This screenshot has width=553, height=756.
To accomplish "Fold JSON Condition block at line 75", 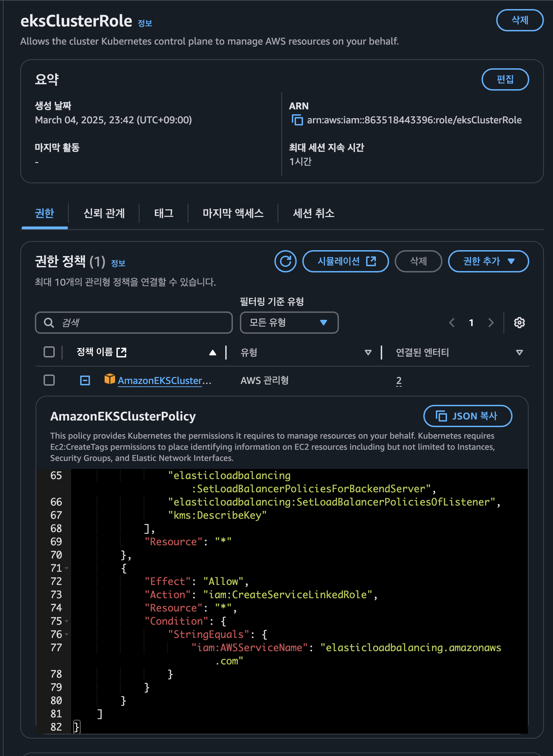I will (67, 621).
